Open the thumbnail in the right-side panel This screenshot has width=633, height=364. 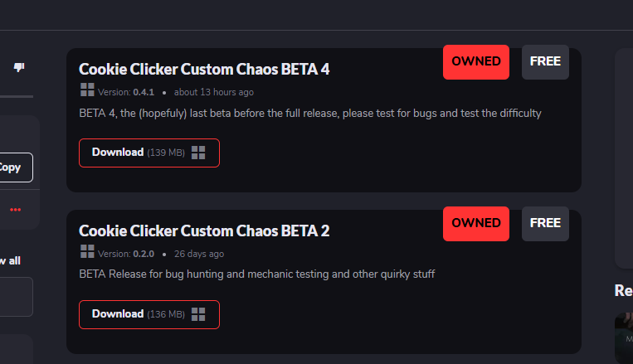[624, 338]
